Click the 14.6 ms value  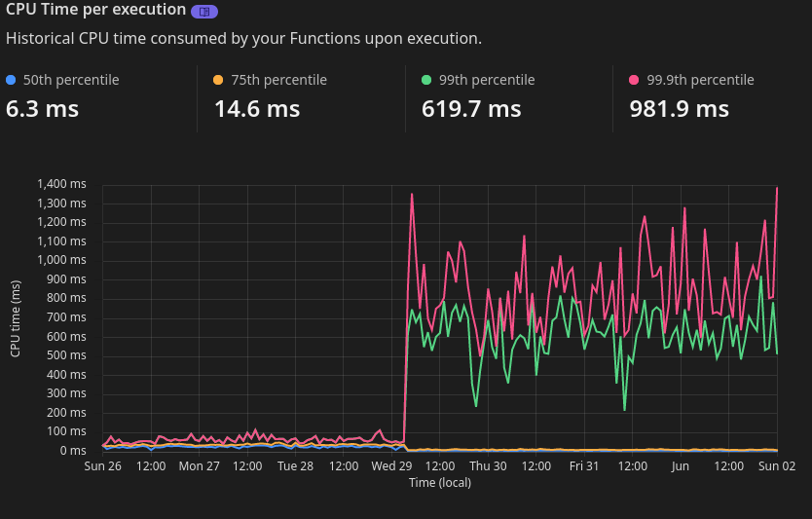[x=257, y=109]
